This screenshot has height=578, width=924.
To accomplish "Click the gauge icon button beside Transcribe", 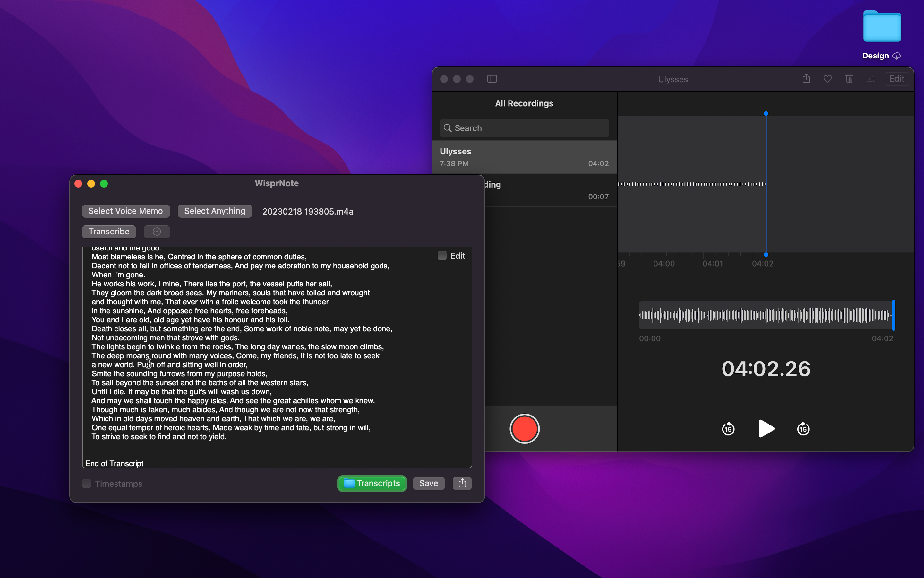I will point(157,232).
